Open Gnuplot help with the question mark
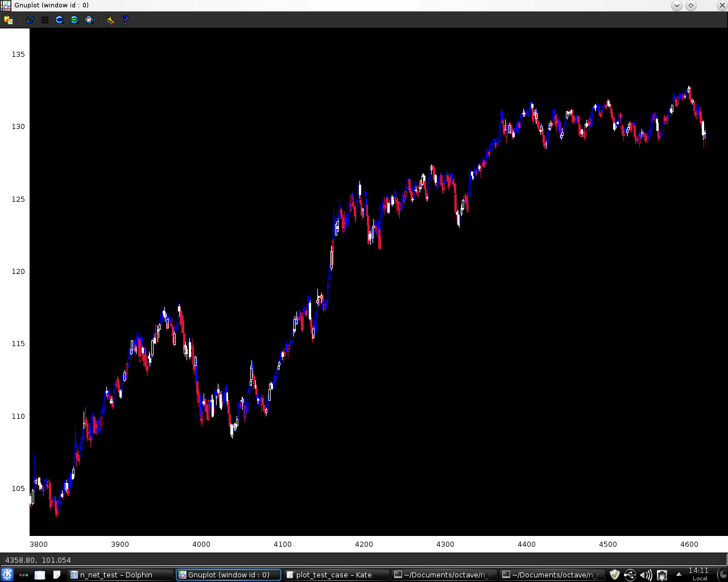Viewport: 728px width, 582px height. (126, 20)
